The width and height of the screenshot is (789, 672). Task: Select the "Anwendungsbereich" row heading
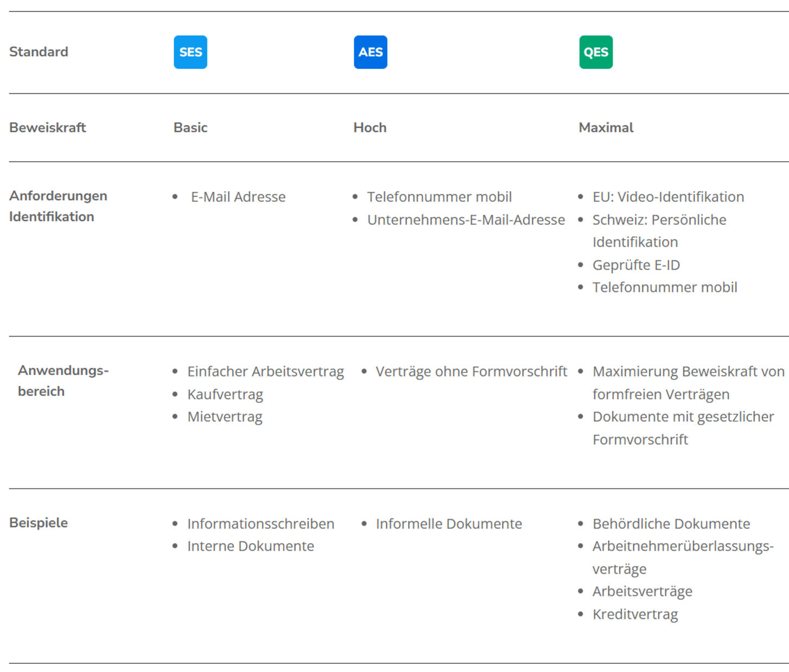63,381
